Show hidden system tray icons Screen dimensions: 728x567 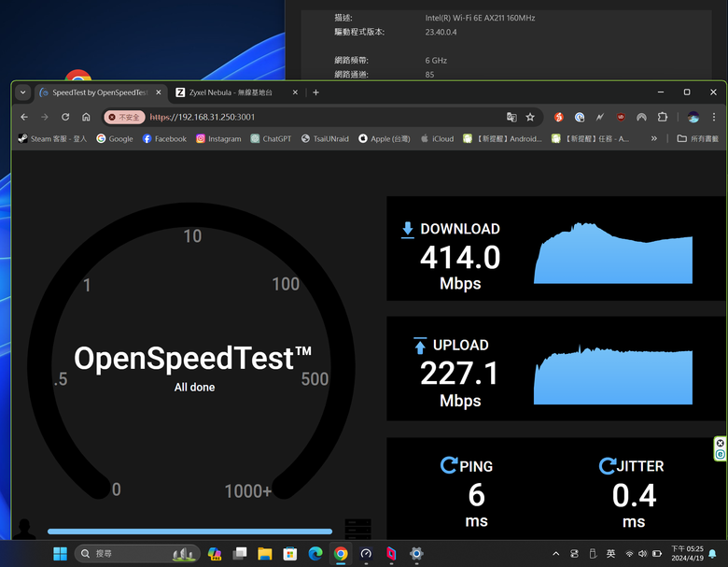(x=555, y=554)
